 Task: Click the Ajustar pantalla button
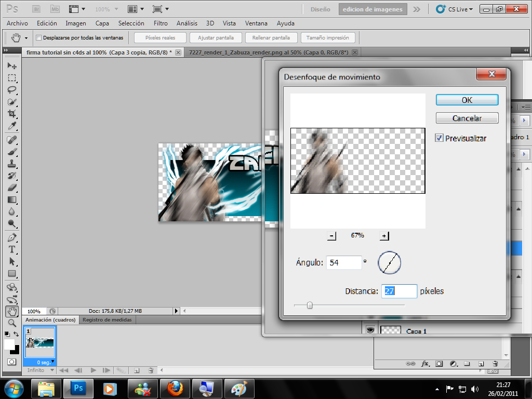(x=216, y=37)
